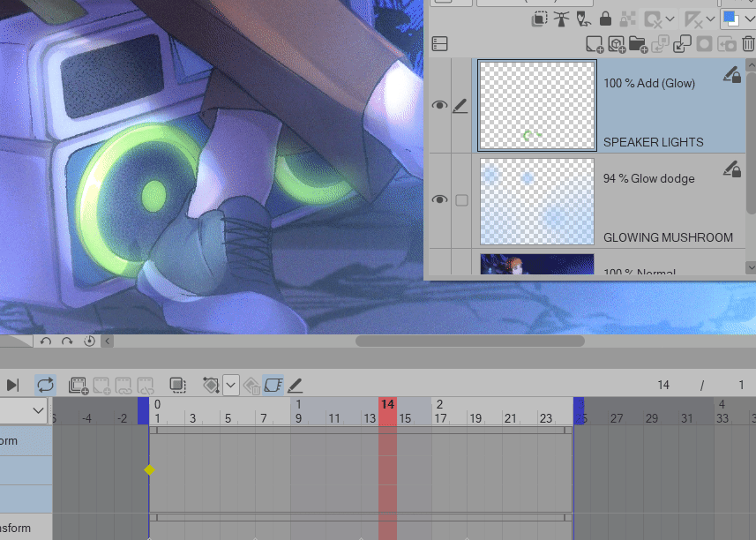Create a new layer folder

pos(638,44)
